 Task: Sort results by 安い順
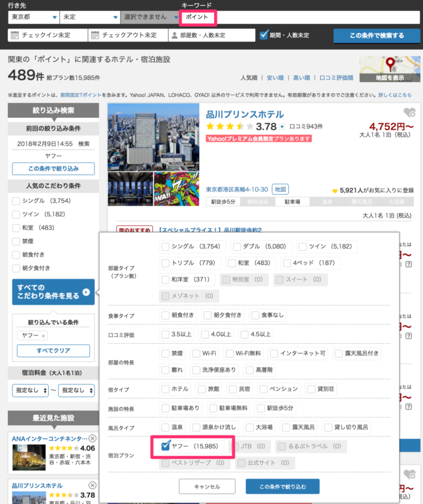point(275,77)
